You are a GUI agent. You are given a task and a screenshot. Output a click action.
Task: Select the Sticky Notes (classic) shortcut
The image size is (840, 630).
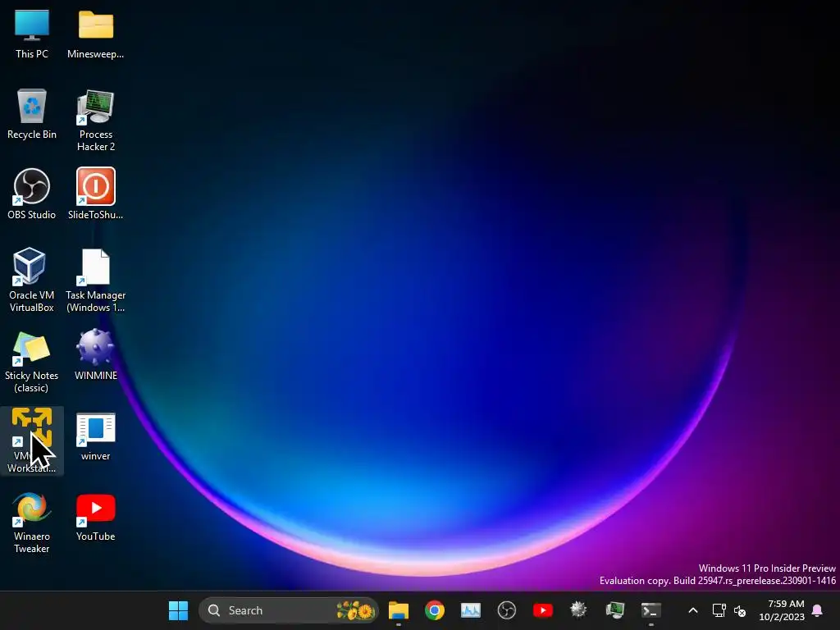32,362
